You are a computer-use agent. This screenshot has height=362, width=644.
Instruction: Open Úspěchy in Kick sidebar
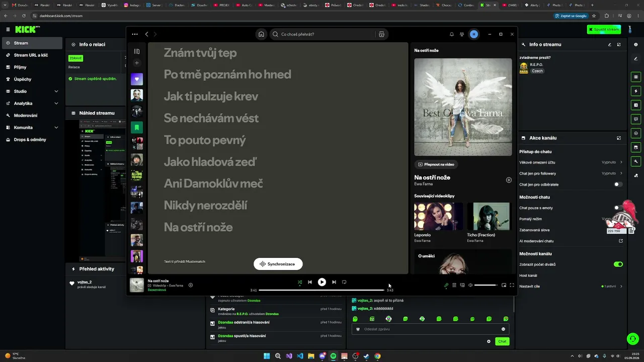32,79
